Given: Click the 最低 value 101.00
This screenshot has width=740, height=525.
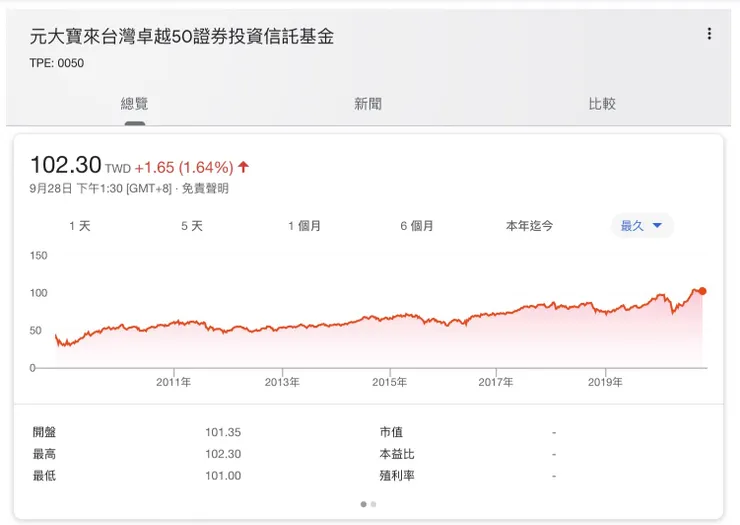Looking at the screenshot, I should point(223,475).
